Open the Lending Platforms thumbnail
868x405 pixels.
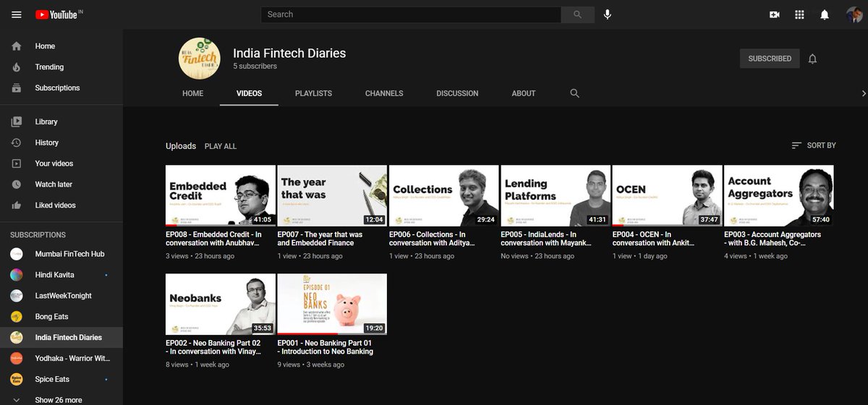tap(556, 196)
